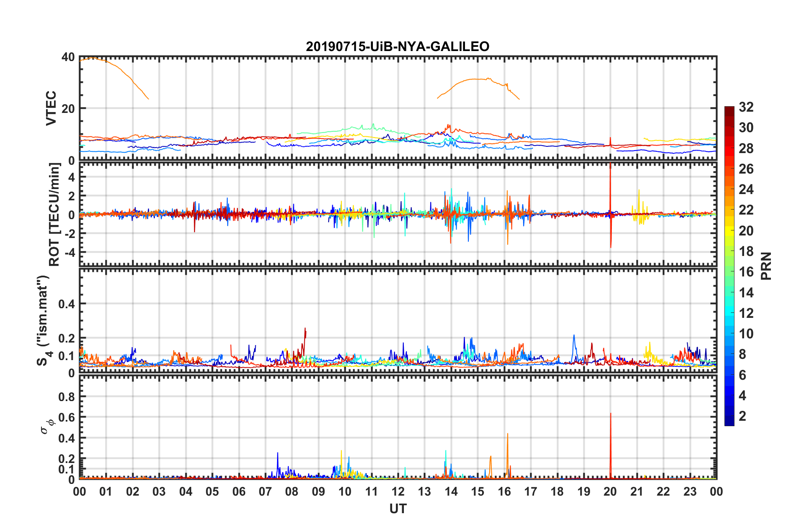Viewport: 796px width, 532px height.
Task: Click the yellow region of colorbar near 20
Action: click(729, 230)
